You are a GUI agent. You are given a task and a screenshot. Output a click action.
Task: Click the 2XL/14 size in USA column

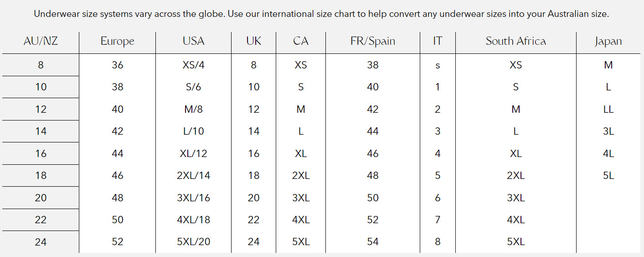[193, 175]
